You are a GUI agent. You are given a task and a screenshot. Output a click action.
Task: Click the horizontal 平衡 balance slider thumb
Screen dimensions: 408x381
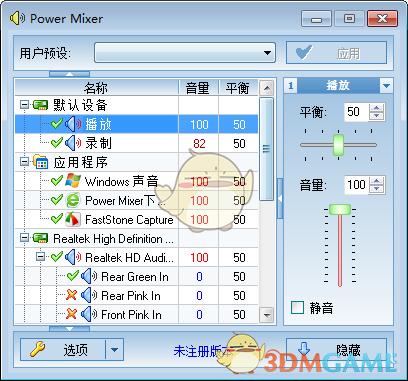click(338, 145)
